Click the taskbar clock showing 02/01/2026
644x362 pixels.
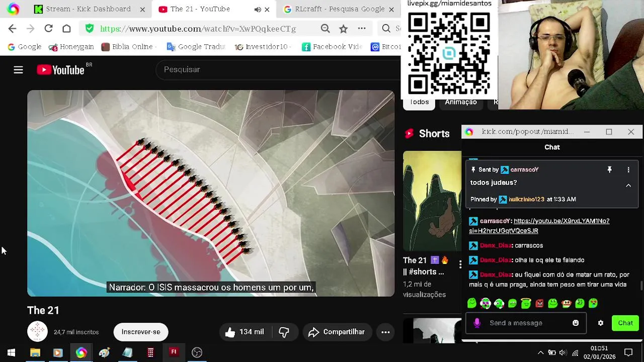pyautogui.click(x=599, y=352)
